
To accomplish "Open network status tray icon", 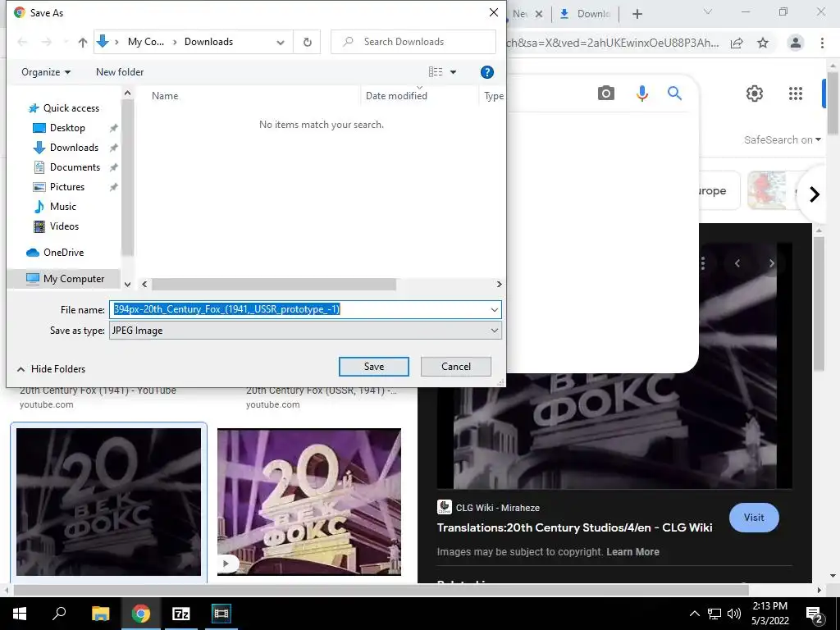I will coord(714,614).
